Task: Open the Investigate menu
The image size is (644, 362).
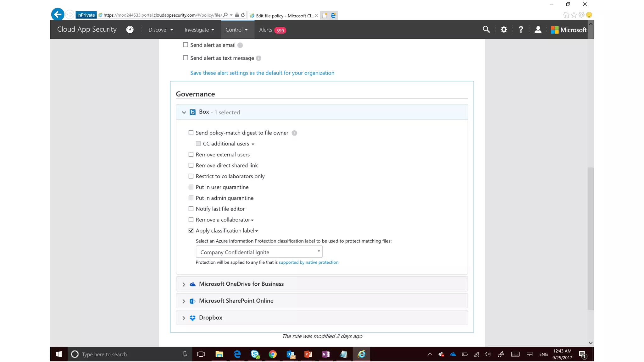Action: (199, 30)
